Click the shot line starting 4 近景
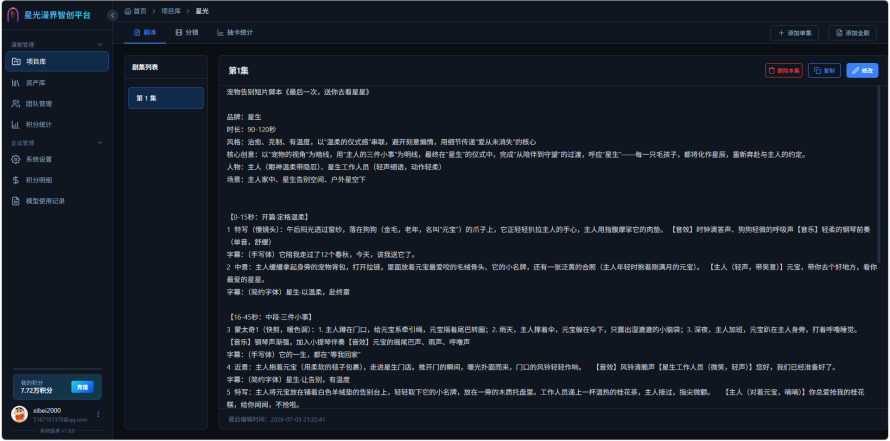Screen dimensions: 890x441 click(x=531, y=367)
